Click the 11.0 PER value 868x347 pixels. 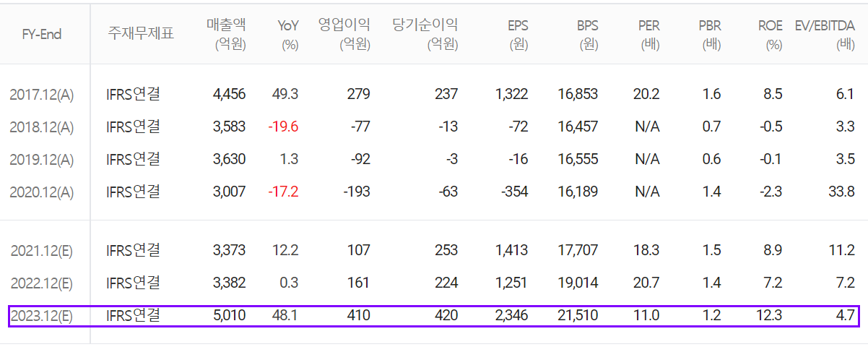tap(647, 315)
